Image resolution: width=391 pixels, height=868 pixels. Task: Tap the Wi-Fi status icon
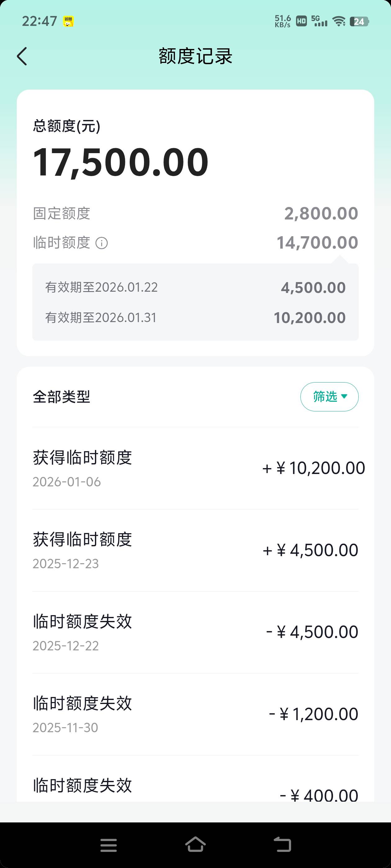[x=339, y=22]
